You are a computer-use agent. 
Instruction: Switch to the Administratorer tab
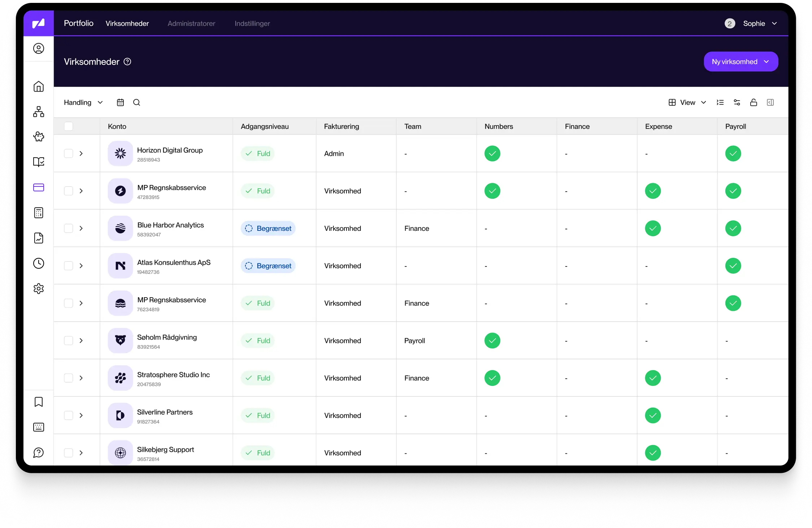(x=191, y=23)
